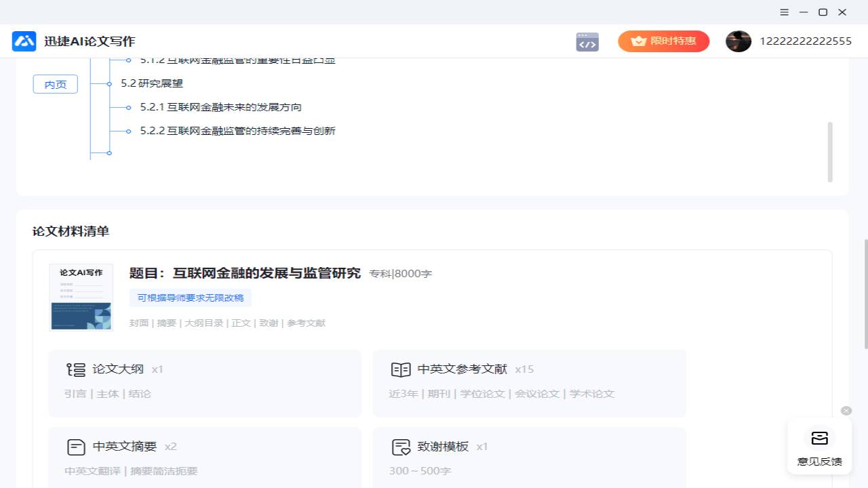Select the 内页 label
Image resolution: width=868 pixels, height=488 pixels.
[55, 83]
